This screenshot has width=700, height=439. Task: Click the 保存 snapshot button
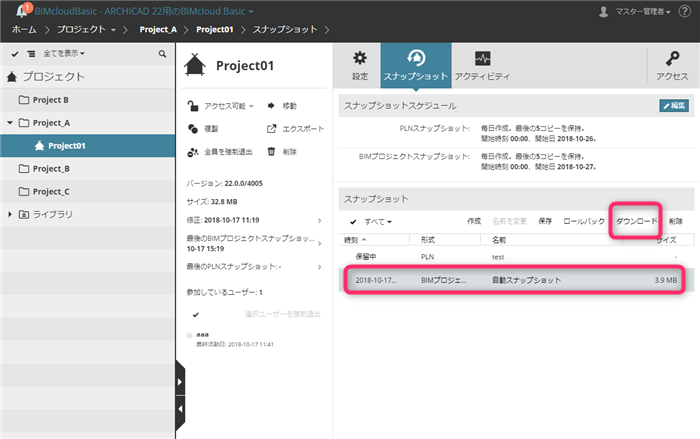(x=545, y=221)
